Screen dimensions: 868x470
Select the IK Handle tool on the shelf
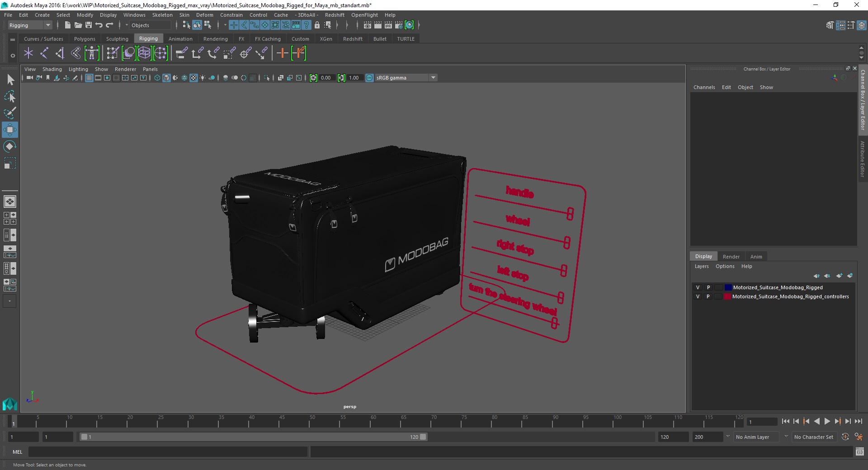click(x=60, y=53)
